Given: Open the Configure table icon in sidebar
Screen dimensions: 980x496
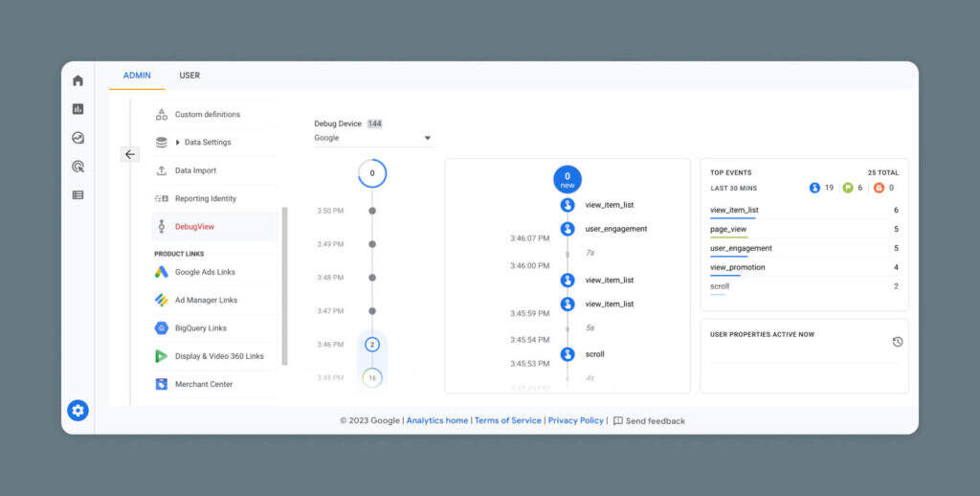Looking at the screenshot, I should tap(78, 194).
